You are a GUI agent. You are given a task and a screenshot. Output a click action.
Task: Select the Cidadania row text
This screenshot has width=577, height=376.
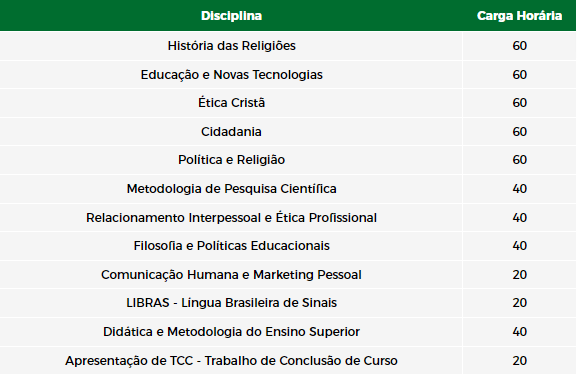coord(231,132)
